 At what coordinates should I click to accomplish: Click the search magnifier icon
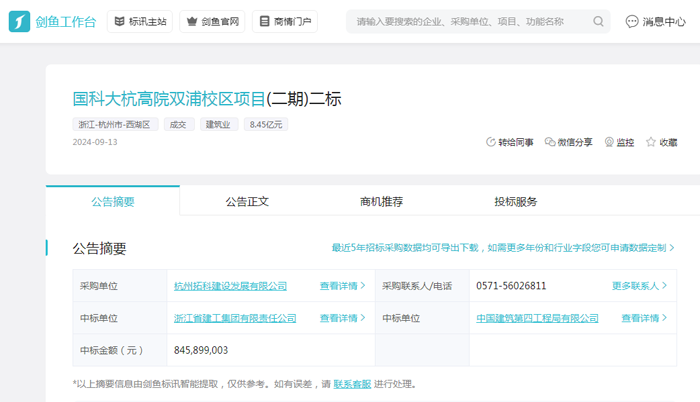(x=598, y=21)
